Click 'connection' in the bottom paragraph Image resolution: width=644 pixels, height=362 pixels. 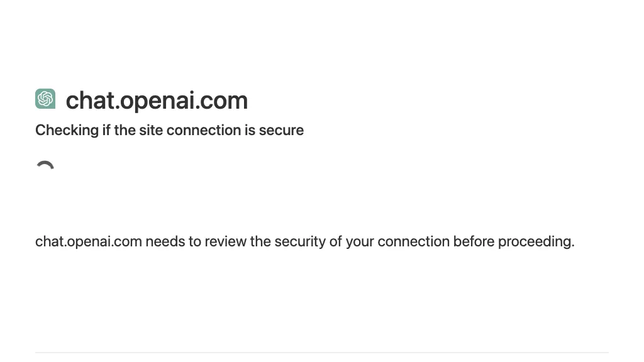414,241
